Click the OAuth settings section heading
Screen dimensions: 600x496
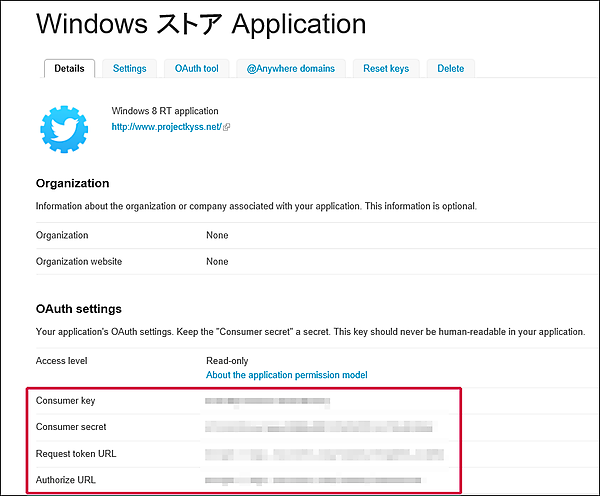coord(78,309)
